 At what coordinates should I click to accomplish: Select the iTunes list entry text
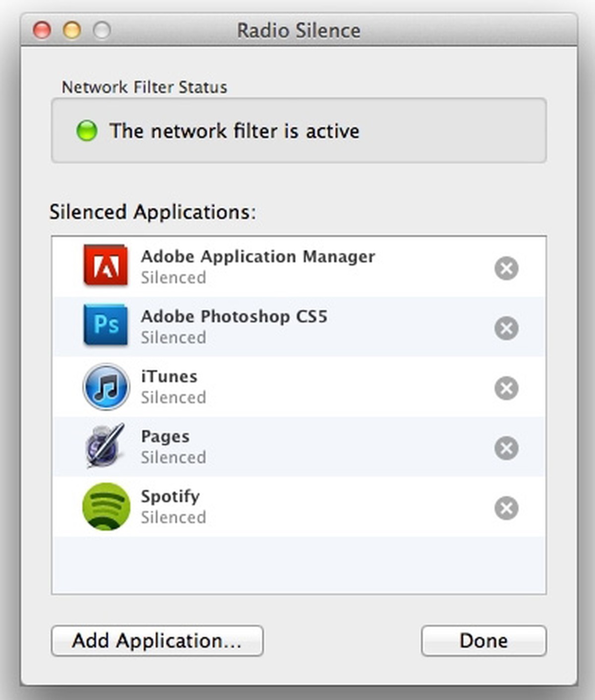169,376
